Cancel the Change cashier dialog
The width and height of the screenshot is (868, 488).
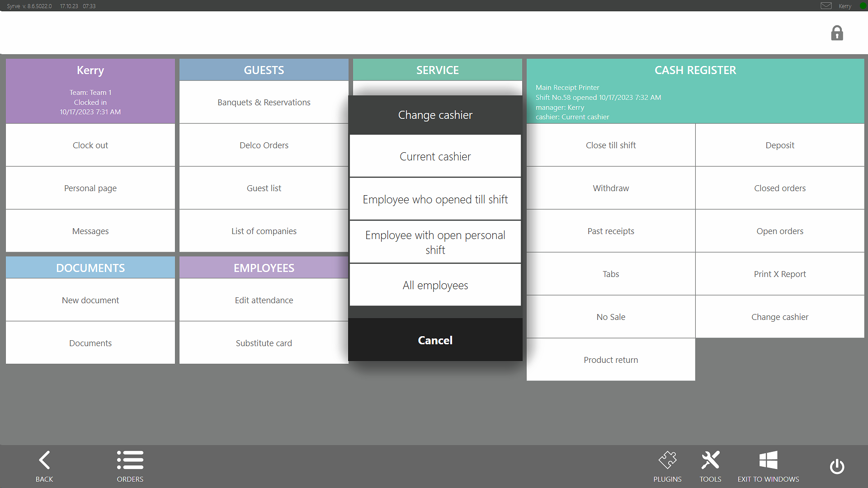click(x=435, y=340)
